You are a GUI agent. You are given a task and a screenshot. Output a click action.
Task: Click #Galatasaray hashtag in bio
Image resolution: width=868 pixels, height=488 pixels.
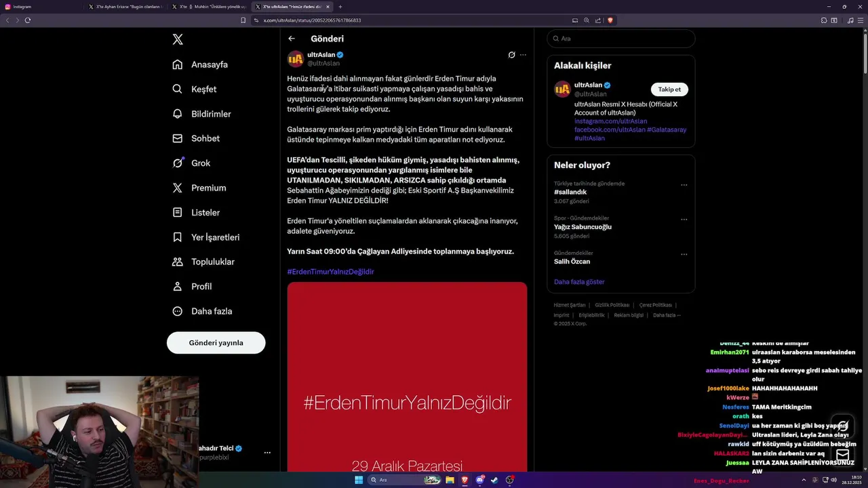coord(667,129)
